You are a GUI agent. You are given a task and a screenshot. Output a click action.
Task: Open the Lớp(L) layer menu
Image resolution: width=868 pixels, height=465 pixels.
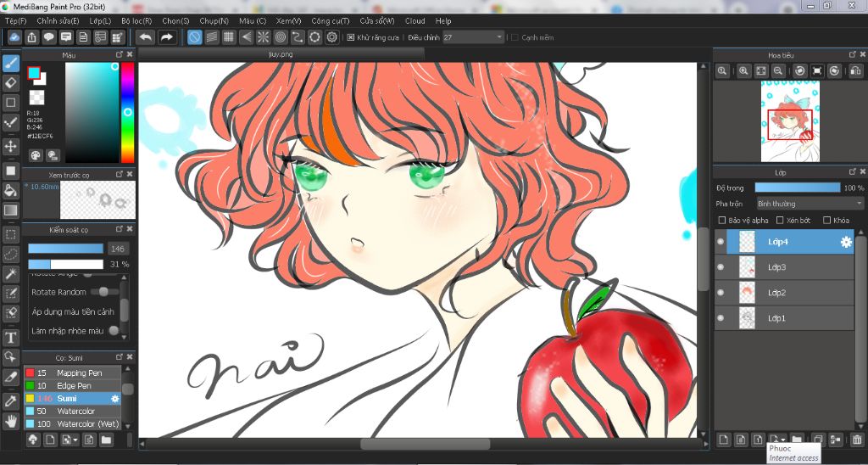100,20
